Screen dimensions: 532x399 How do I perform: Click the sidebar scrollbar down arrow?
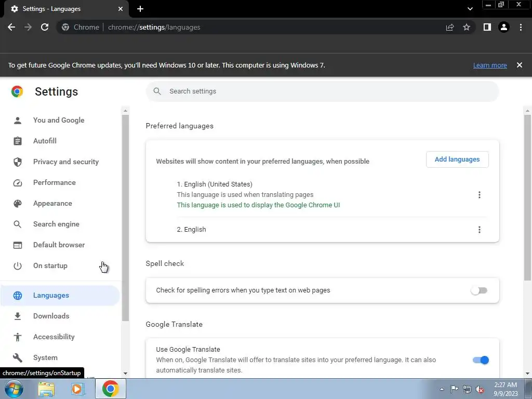pyautogui.click(x=125, y=373)
